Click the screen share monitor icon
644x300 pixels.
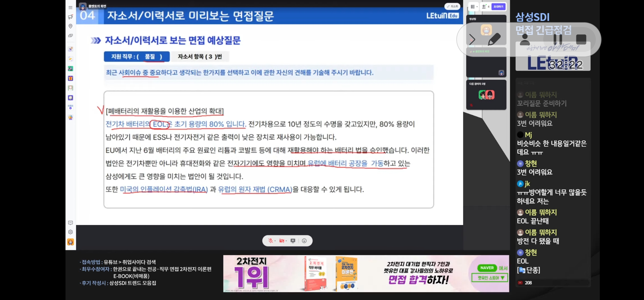pos(293,241)
